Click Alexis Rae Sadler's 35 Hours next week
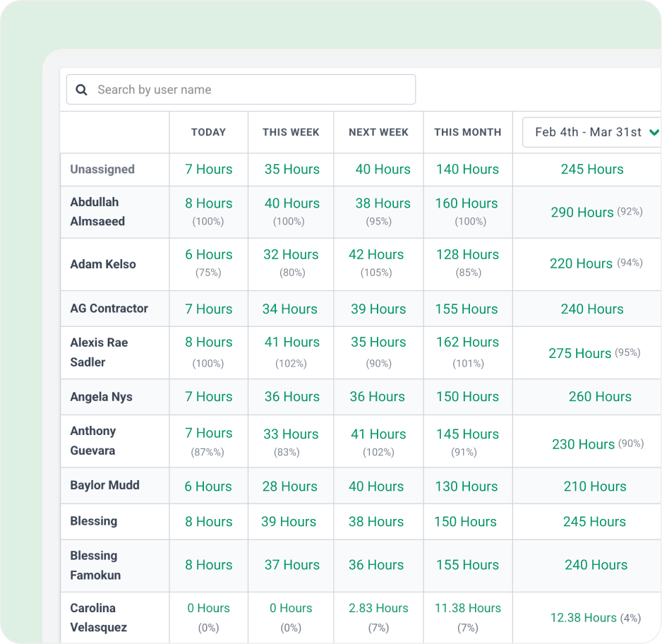 click(x=378, y=342)
